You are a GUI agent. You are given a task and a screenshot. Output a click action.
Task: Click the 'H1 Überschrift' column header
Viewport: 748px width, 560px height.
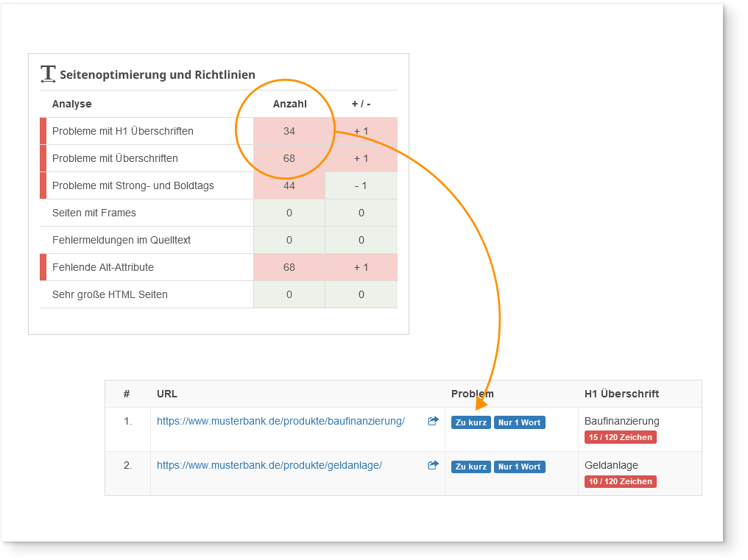point(621,394)
